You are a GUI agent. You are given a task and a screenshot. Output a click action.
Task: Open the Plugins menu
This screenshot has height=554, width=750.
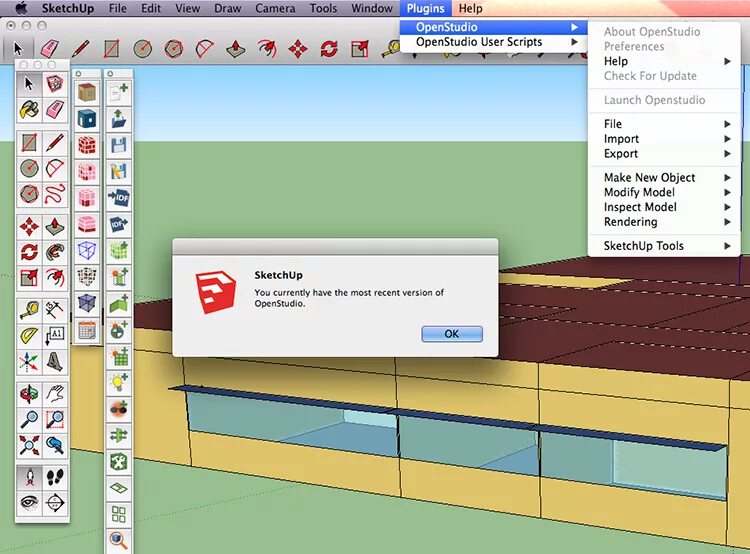(x=425, y=8)
